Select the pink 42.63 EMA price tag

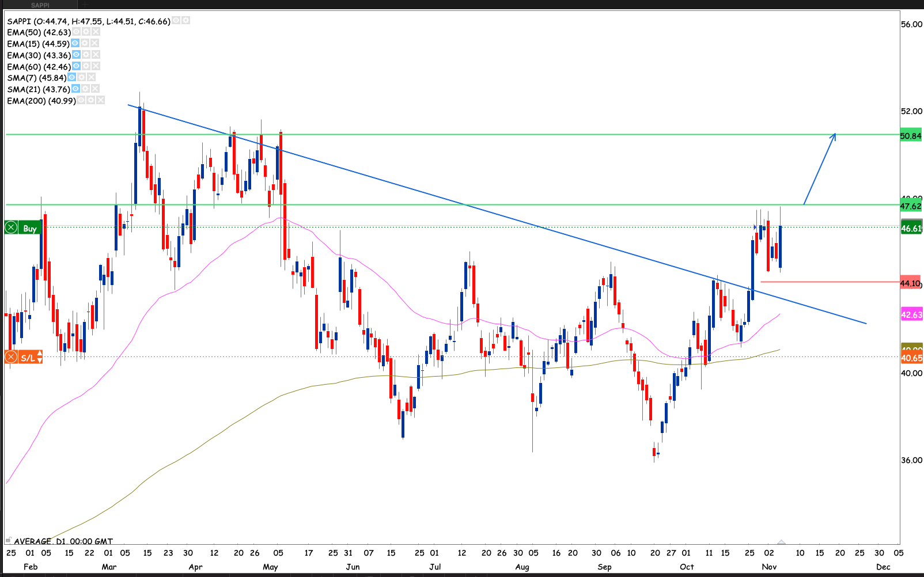click(911, 314)
